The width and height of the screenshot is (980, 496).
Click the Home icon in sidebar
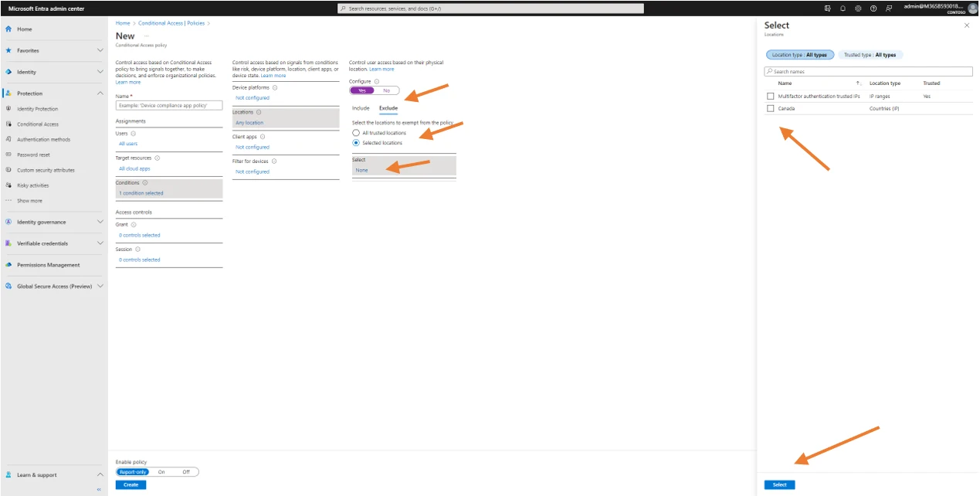coord(8,29)
